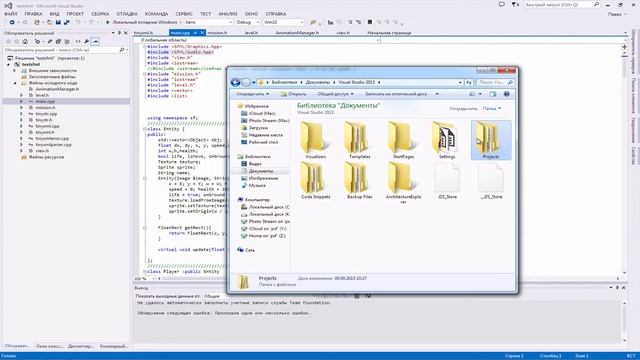
Task: Click the Solution Explorer search box
Action: coord(65,50)
